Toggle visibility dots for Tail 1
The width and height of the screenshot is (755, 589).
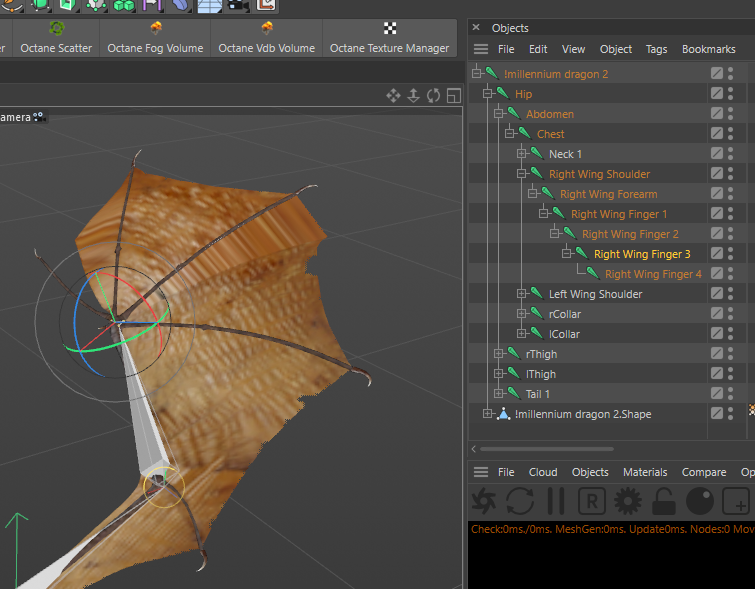pyautogui.click(x=731, y=394)
